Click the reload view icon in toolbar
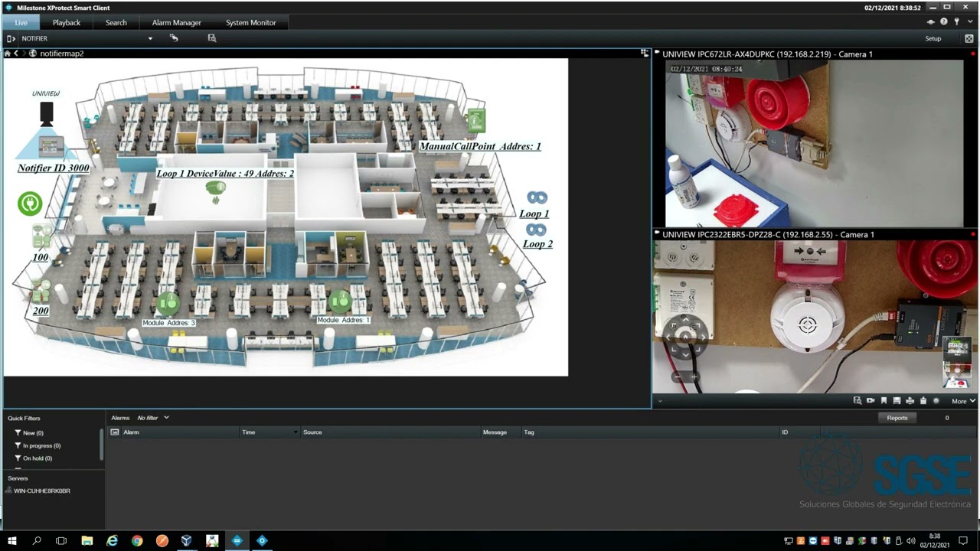980x551 pixels. click(x=174, y=38)
